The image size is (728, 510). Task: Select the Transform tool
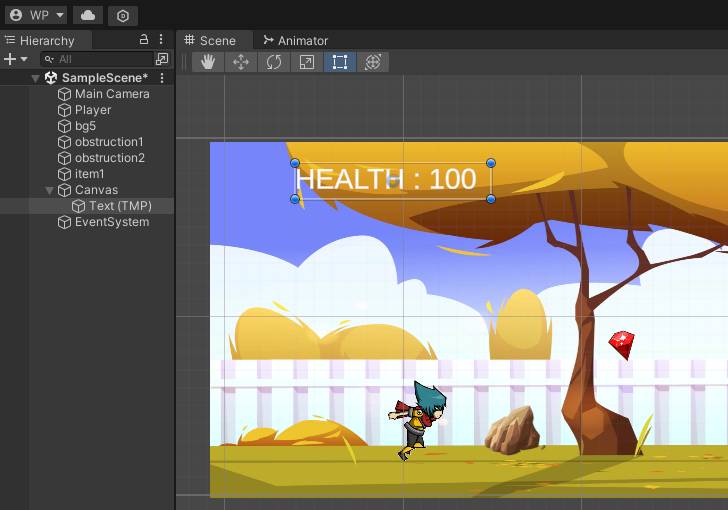[373, 62]
